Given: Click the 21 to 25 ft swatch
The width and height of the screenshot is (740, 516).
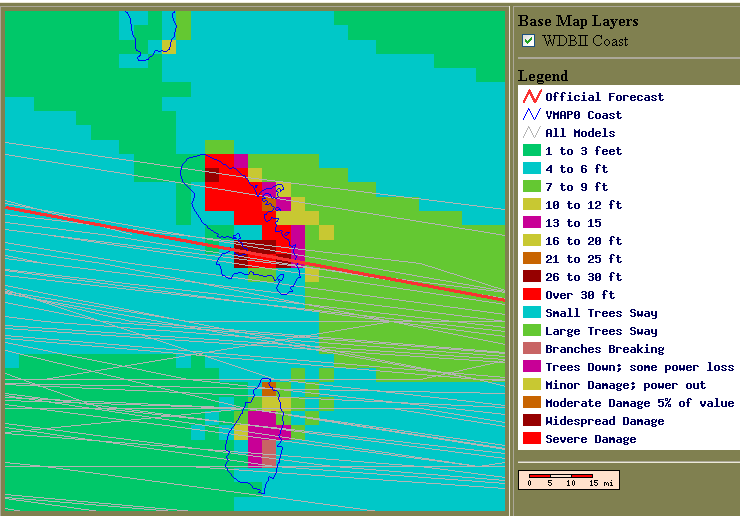Looking at the screenshot, I should coord(532,259).
